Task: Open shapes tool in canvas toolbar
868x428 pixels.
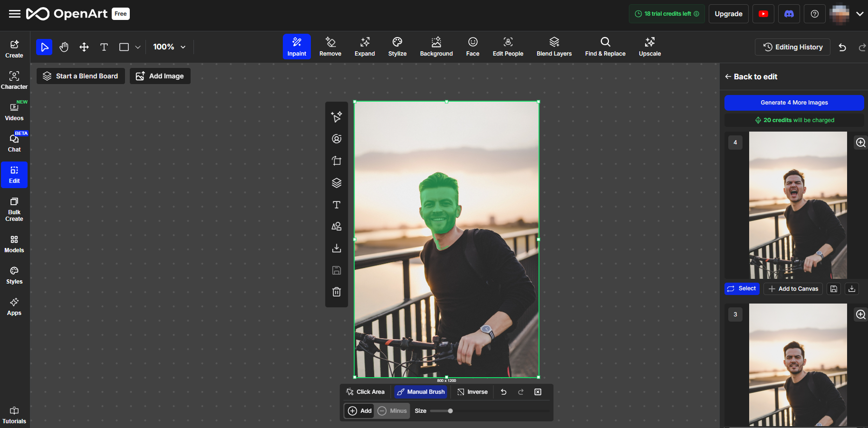Action: [x=337, y=227]
